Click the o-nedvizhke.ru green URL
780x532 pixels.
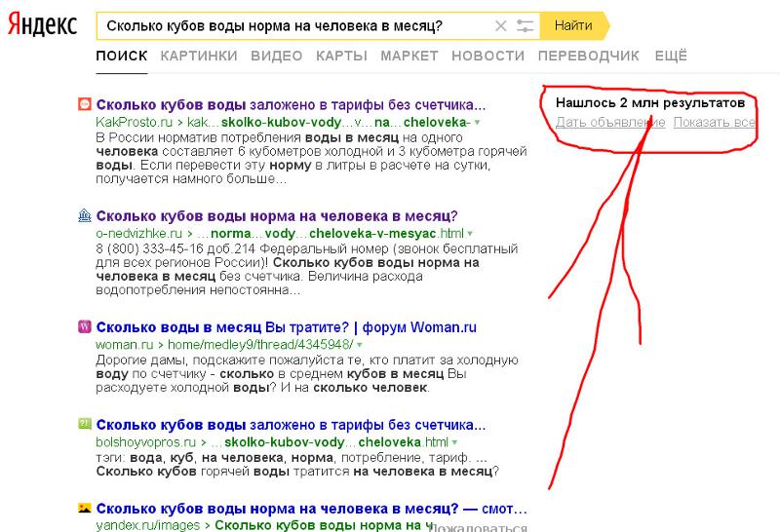click(x=280, y=233)
